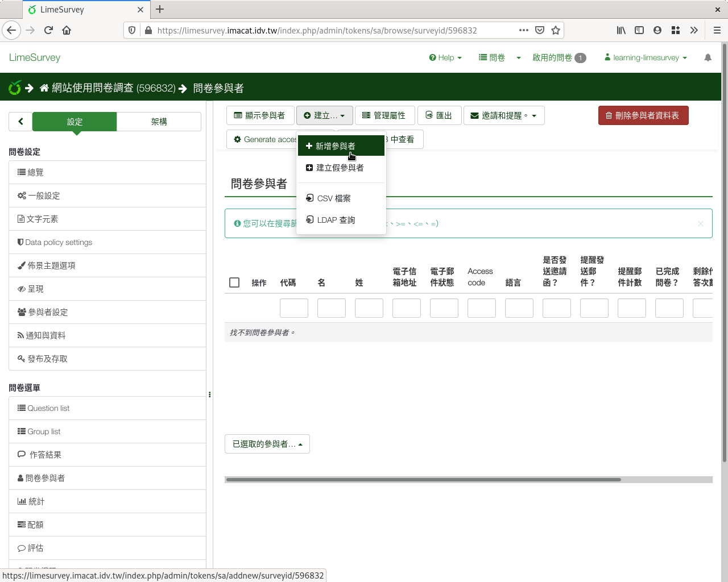Screen dimensions: 728x582
Task: Open 統計 in sidebar
Action: tap(107, 501)
